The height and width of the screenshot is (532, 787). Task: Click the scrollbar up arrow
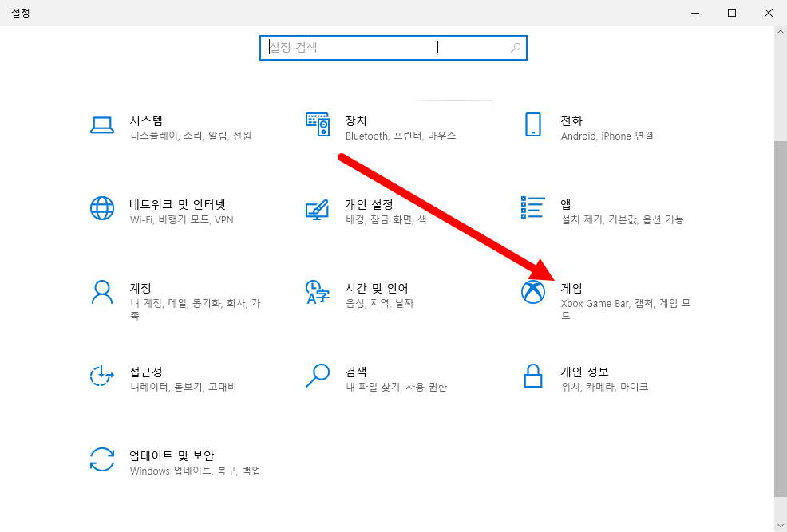tap(780, 32)
